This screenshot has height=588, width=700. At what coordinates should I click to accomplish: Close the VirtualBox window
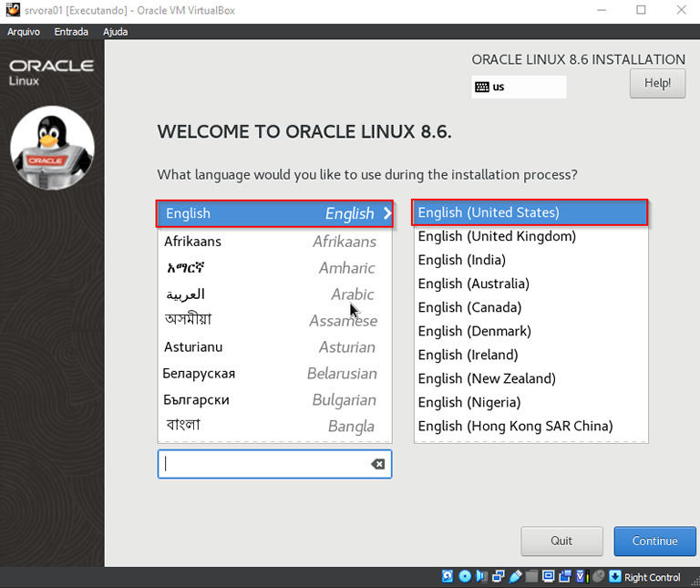point(681,10)
